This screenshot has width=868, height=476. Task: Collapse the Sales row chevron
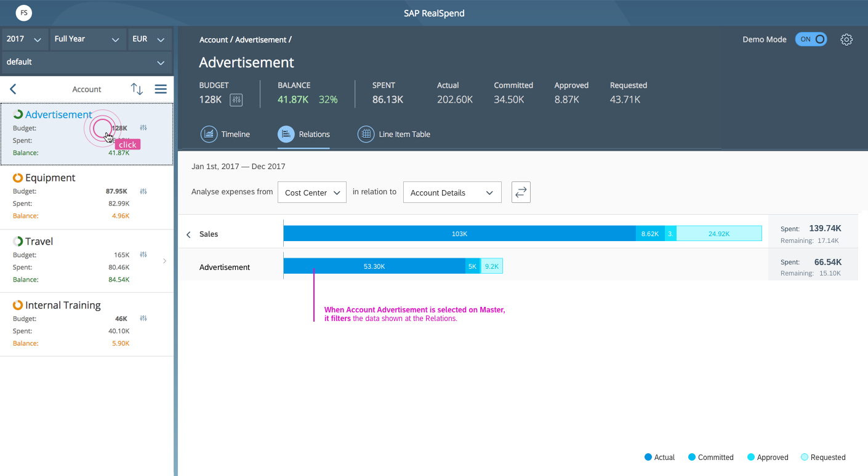tap(188, 234)
